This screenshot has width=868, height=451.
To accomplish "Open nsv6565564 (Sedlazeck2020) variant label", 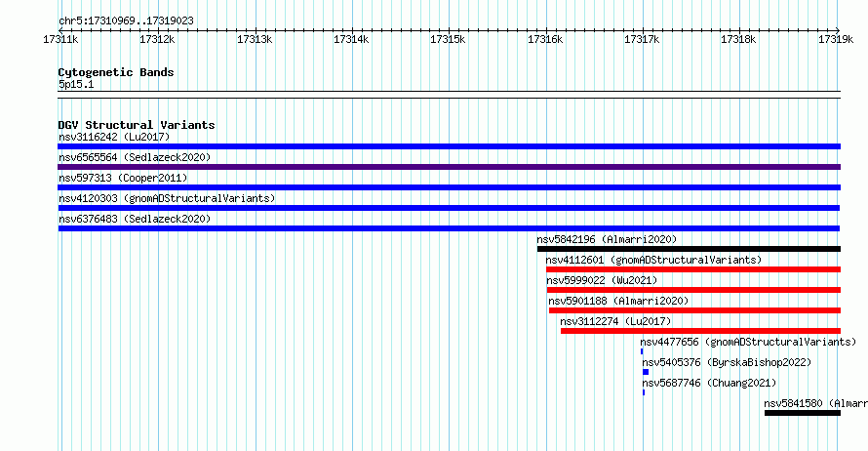I will pyautogui.click(x=135, y=157).
